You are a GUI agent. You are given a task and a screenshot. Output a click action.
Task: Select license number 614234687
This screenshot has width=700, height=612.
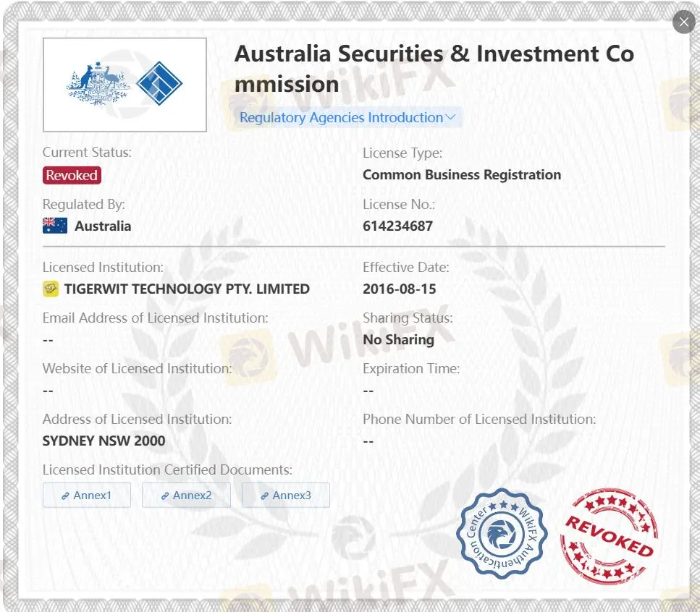[x=397, y=226]
